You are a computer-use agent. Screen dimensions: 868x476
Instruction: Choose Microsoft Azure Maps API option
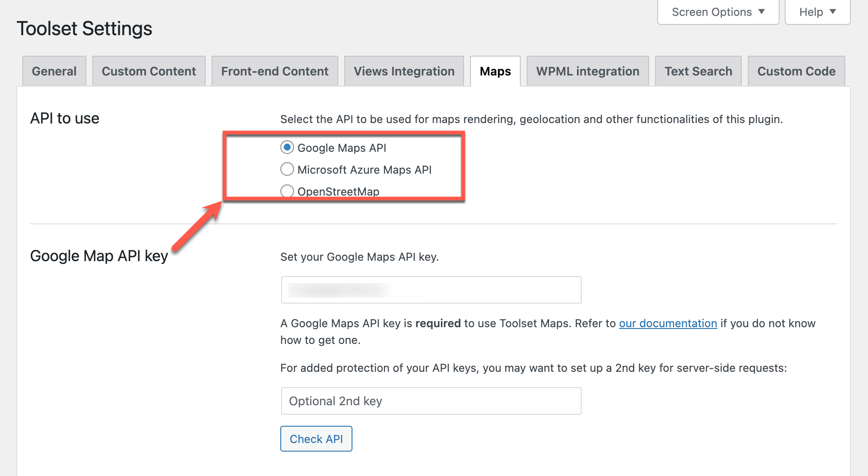coord(287,169)
